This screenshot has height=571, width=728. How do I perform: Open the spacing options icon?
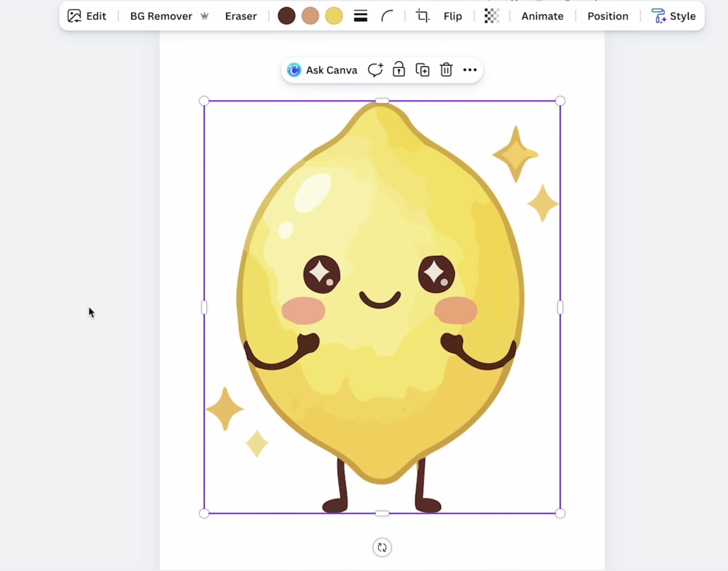360,16
